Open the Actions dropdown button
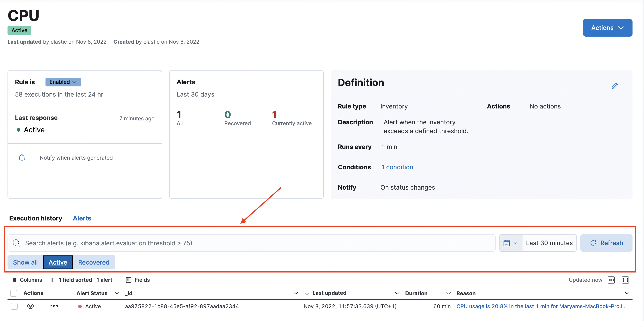 click(607, 28)
